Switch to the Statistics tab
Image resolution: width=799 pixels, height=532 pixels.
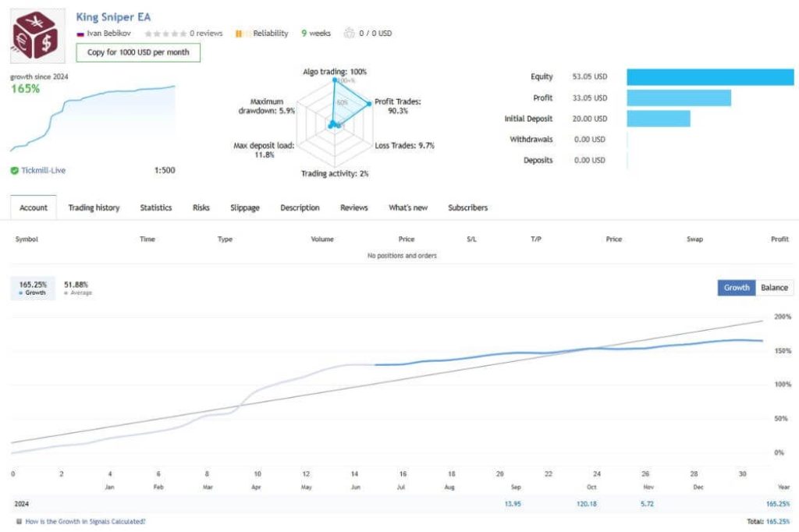(156, 208)
